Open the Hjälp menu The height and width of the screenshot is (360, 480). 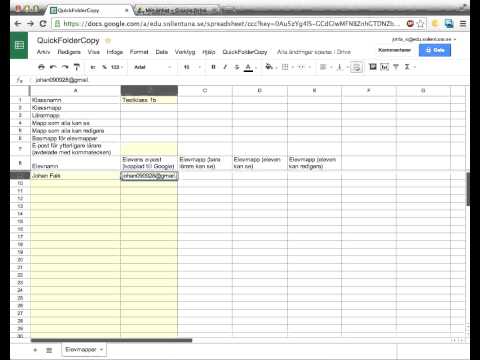coord(209,52)
